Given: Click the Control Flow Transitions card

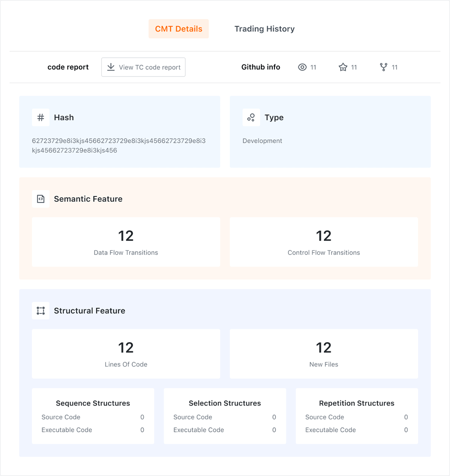Looking at the screenshot, I should pyautogui.click(x=324, y=242).
